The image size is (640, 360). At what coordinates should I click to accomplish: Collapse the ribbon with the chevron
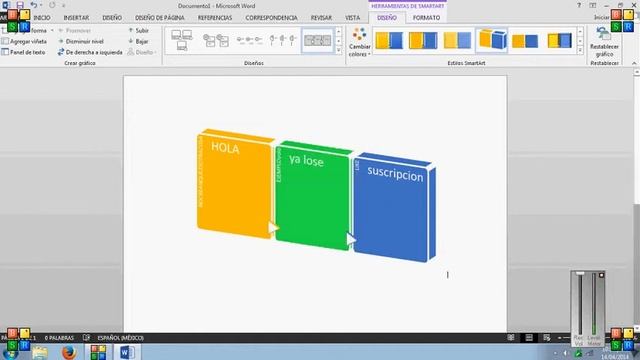point(634,63)
